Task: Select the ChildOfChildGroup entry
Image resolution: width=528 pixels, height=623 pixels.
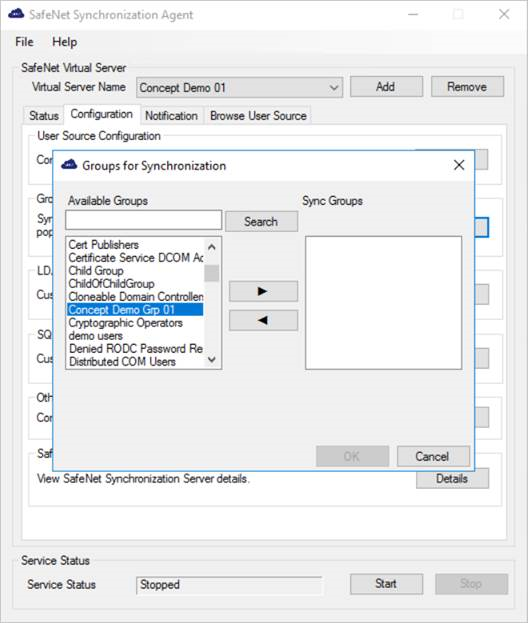Action: point(135,284)
